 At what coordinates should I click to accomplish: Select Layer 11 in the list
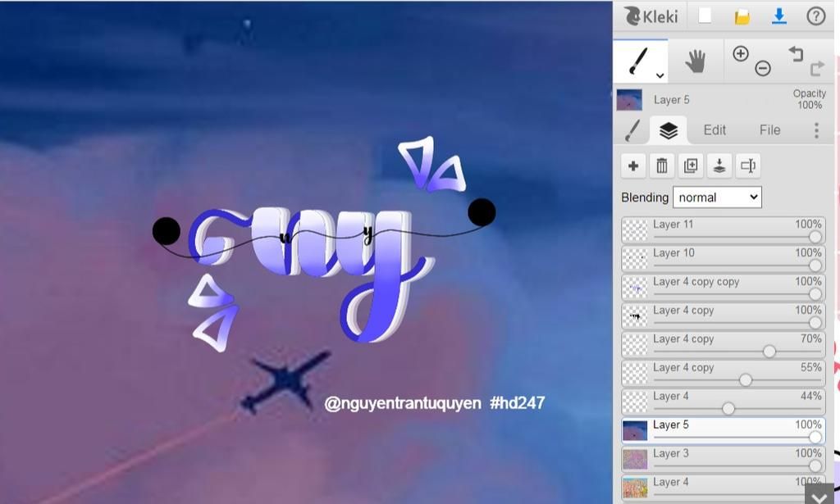coord(724,230)
